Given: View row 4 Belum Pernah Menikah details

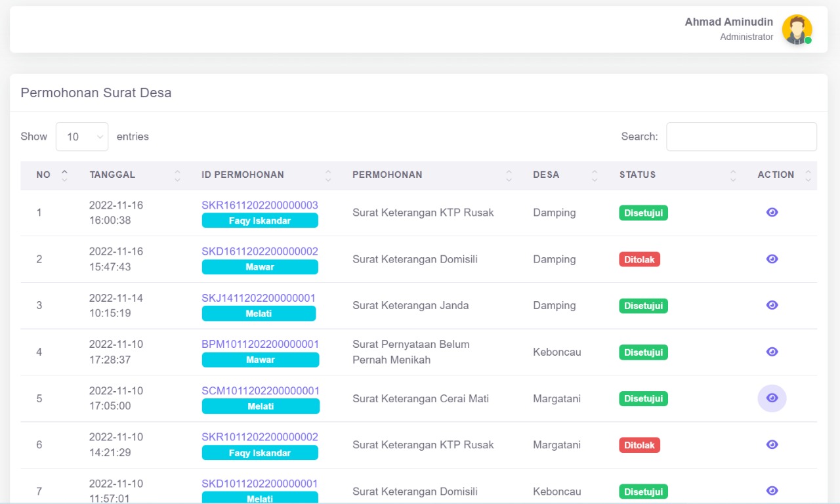Looking at the screenshot, I should [x=772, y=352].
